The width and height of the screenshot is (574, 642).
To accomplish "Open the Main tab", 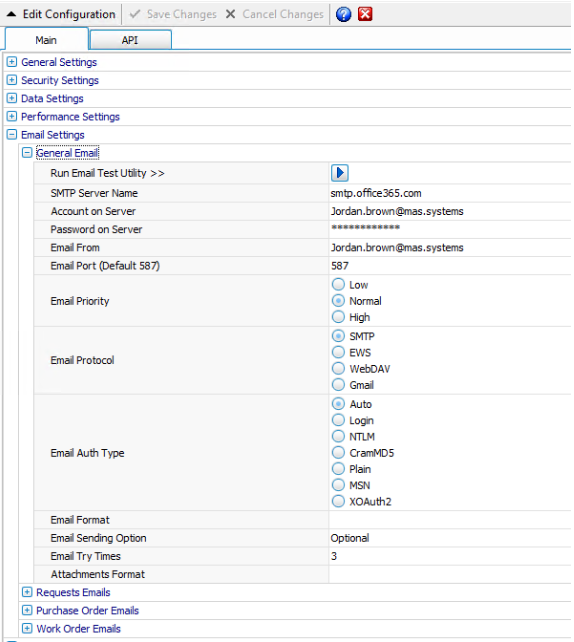I will [46, 40].
